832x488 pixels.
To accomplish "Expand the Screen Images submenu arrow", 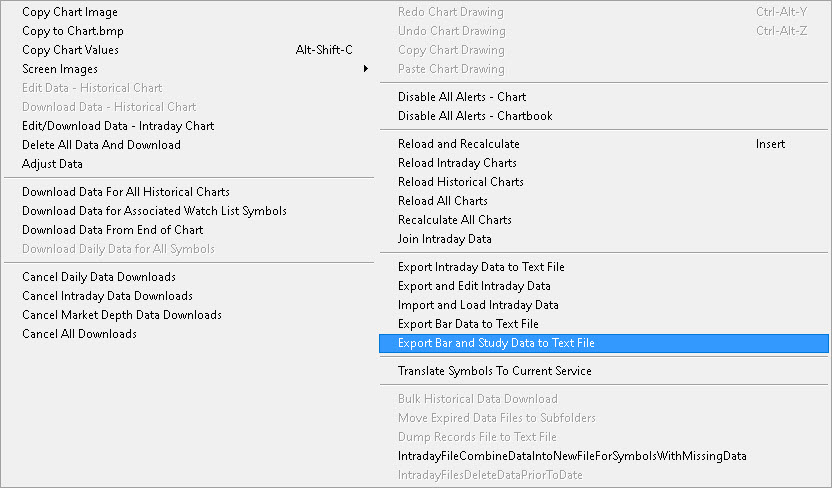I will point(365,69).
